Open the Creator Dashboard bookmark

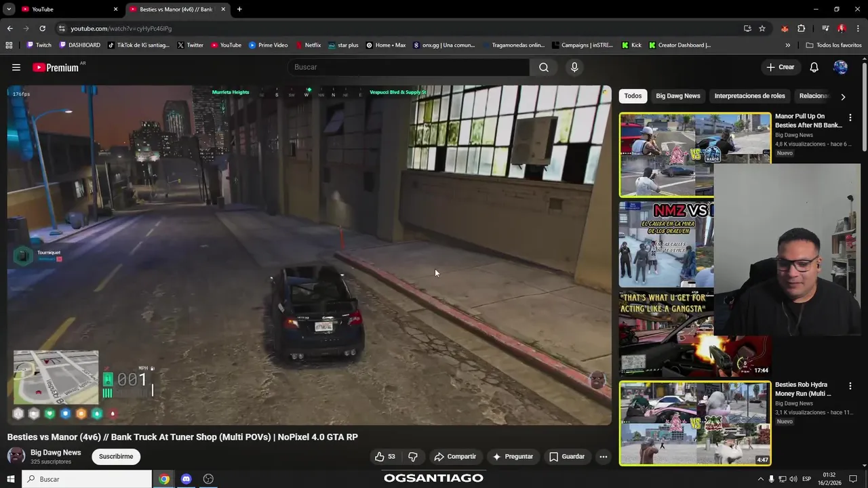click(x=679, y=45)
